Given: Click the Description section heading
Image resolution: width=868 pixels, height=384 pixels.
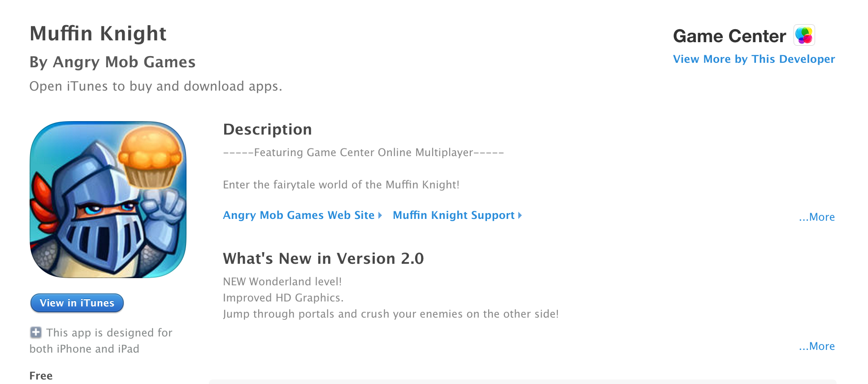Looking at the screenshot, I should click(x=268, y=130).
